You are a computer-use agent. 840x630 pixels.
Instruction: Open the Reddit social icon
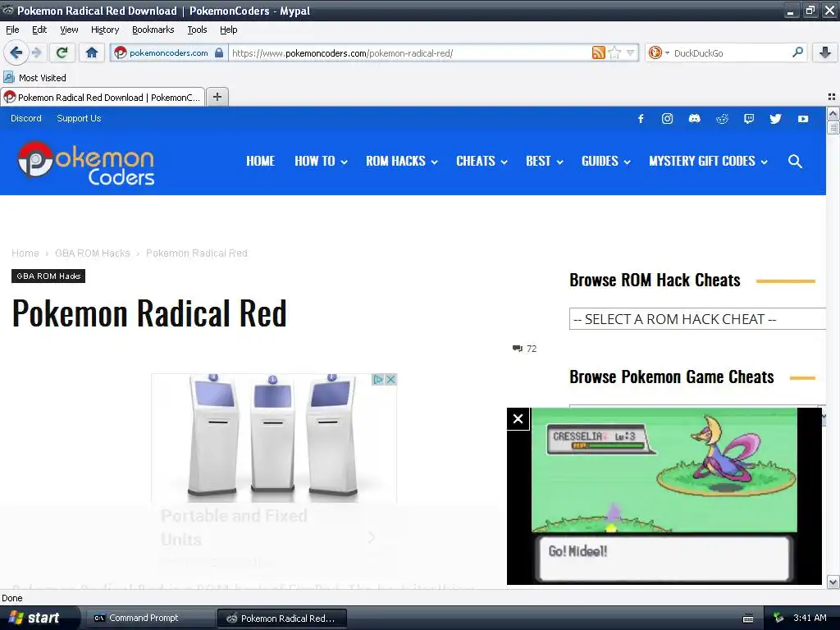722,118
